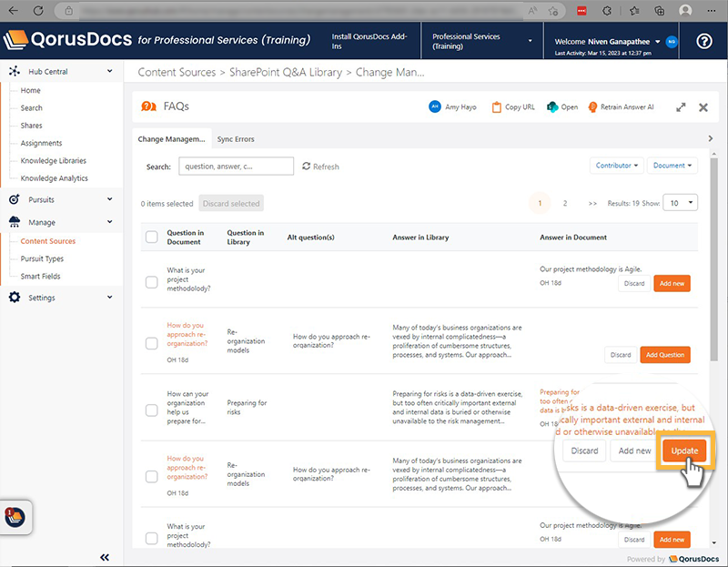This screenshot has width=728, height=567.
Task: Open the Professional Services (Training) dropdown
Action: point(482,41)
